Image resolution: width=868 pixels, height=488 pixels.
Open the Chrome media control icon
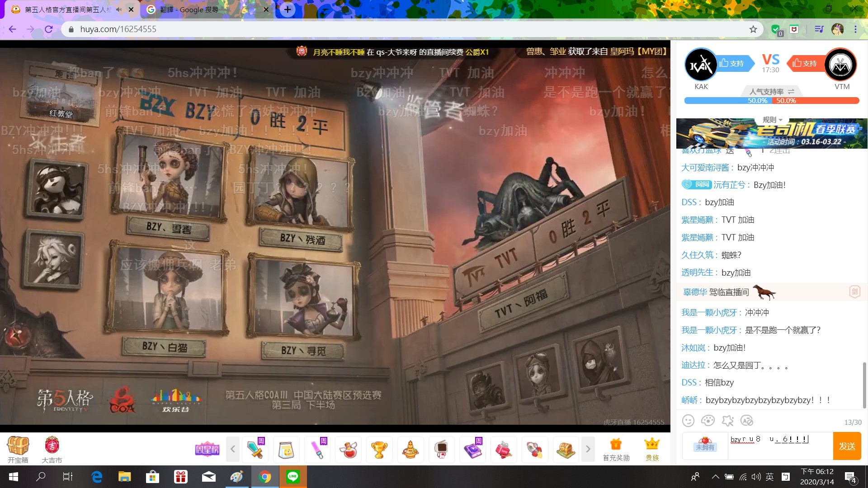[x=819, y=29]
